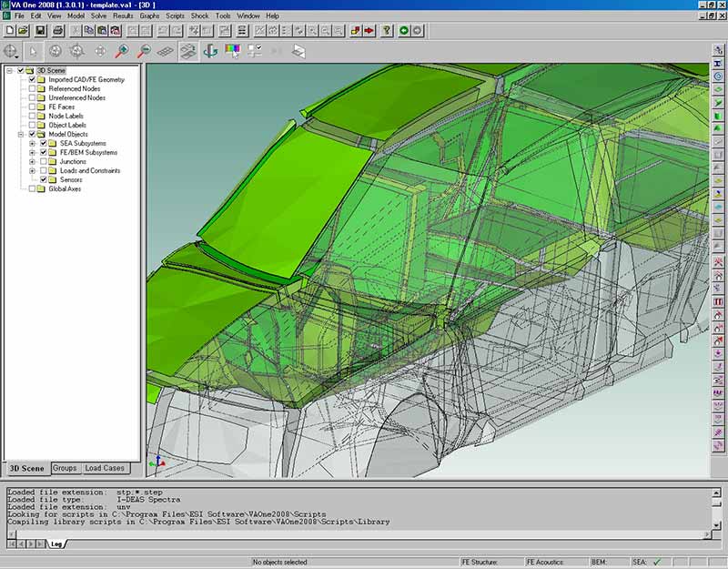Select the Log tab
Image resolution: width=728 pixels, height=569 pixels.
pos(56,544)
